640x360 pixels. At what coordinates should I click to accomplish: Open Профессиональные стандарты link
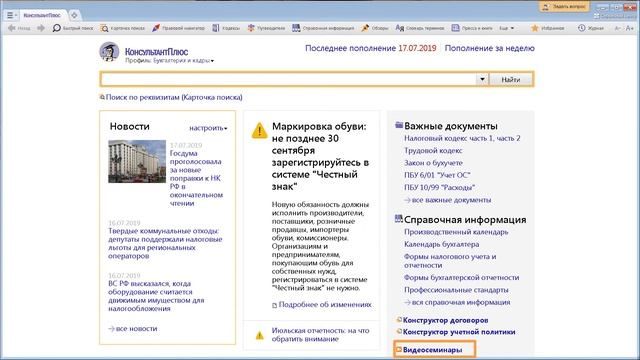pyautogui.click(x=456, y=290)
